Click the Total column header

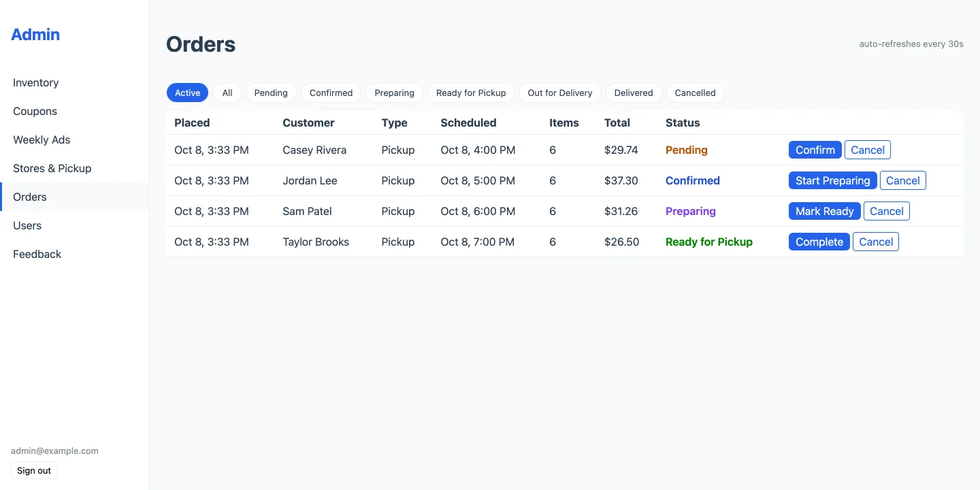coord(617,122)
